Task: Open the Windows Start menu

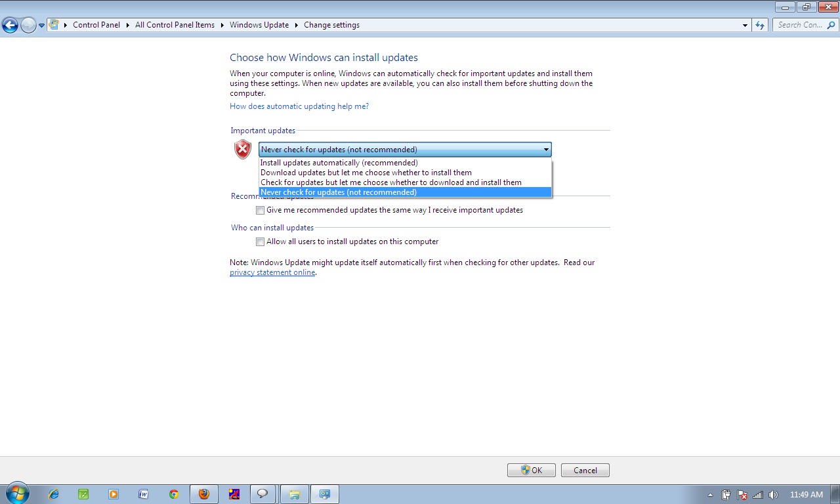Action: point(17,493)
